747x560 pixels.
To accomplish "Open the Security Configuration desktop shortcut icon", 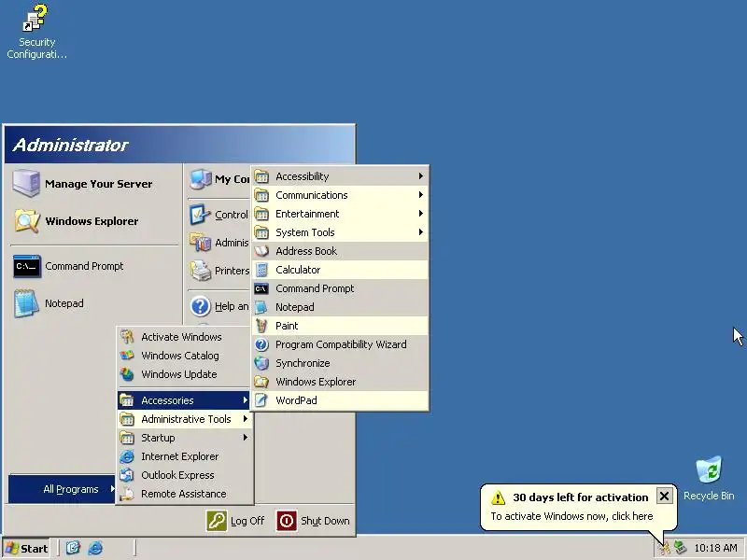I will (35, 18).
